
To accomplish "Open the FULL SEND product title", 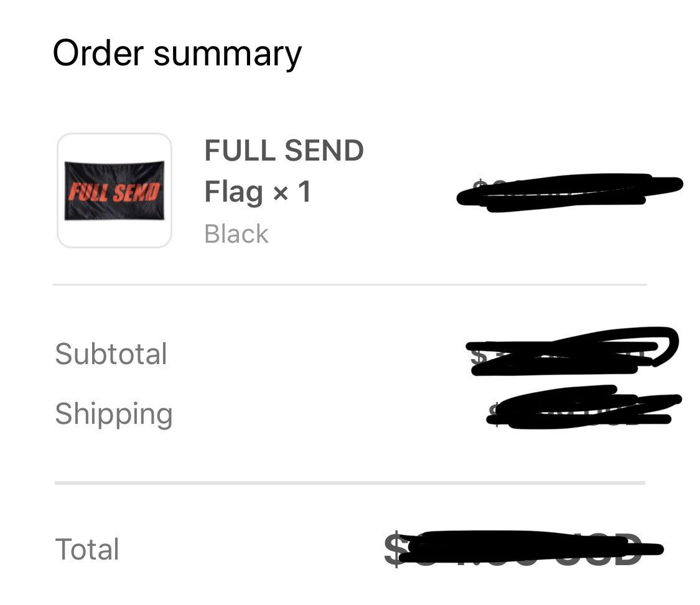I will [284, 150].
